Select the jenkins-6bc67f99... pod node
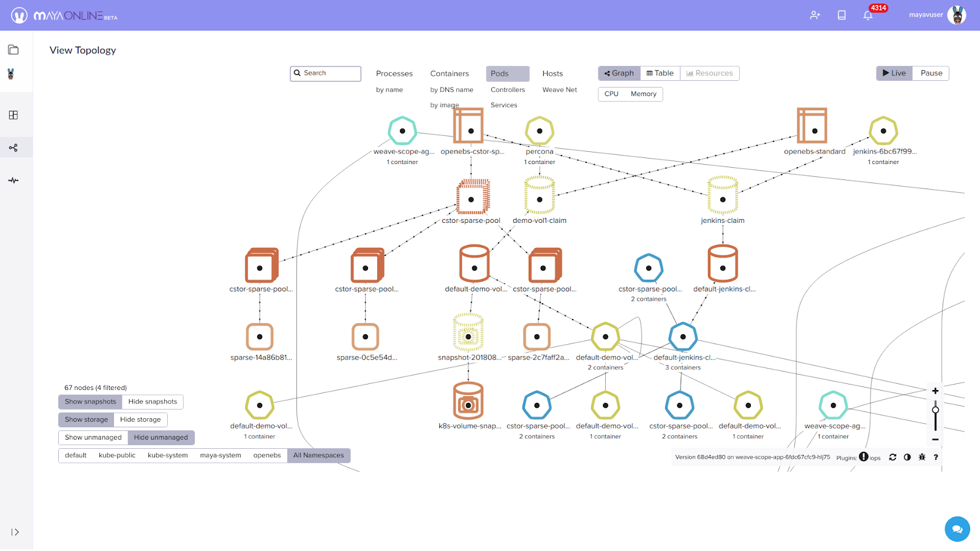Viewport: 980px width, 551px height. (883, 131)
